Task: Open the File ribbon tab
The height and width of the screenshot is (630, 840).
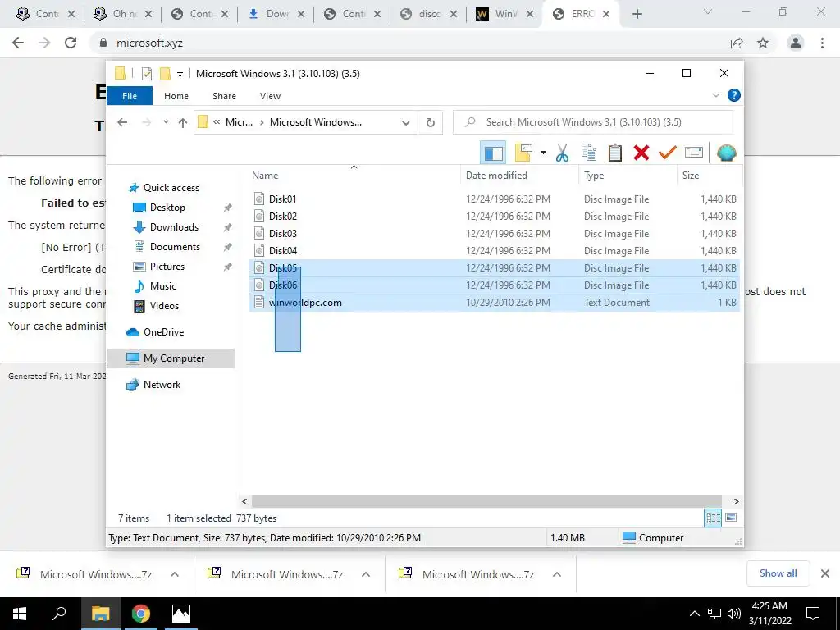Action: pos(130,96)
